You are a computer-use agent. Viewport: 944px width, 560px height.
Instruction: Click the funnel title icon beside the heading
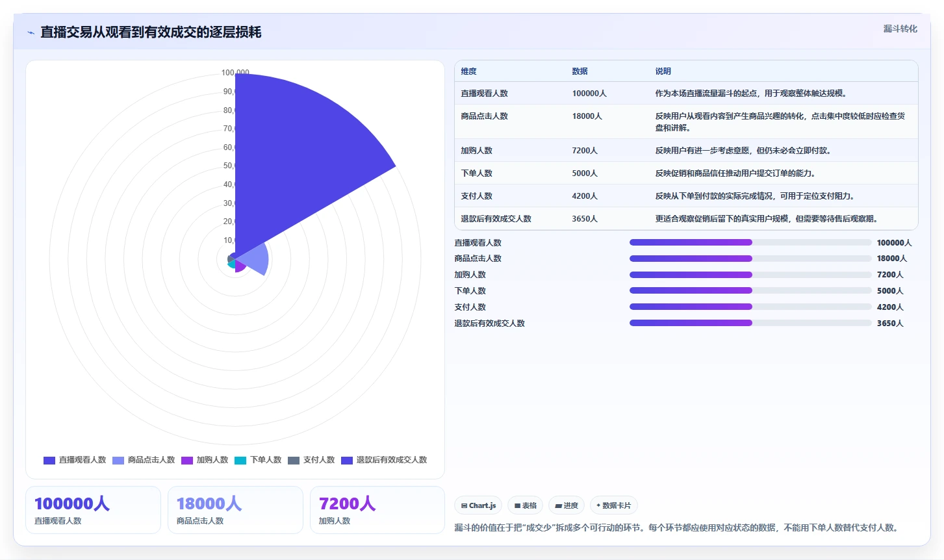coord(31,32)
